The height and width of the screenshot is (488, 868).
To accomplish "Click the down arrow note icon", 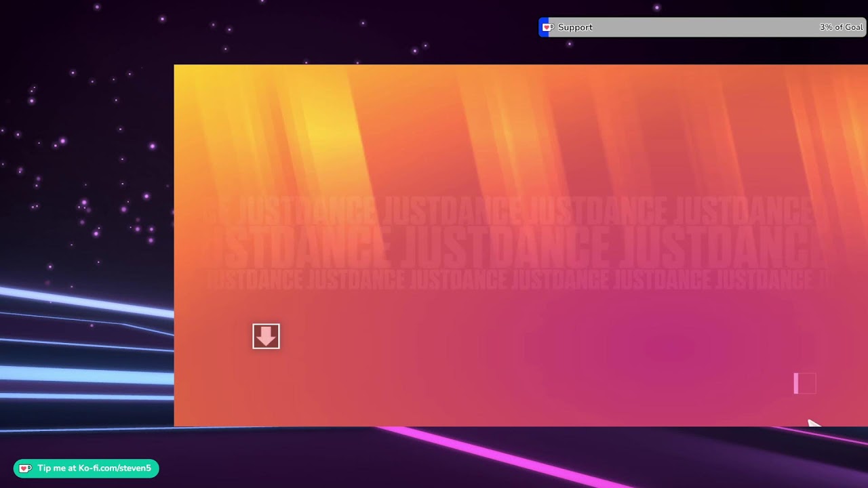I will point(266,336).
